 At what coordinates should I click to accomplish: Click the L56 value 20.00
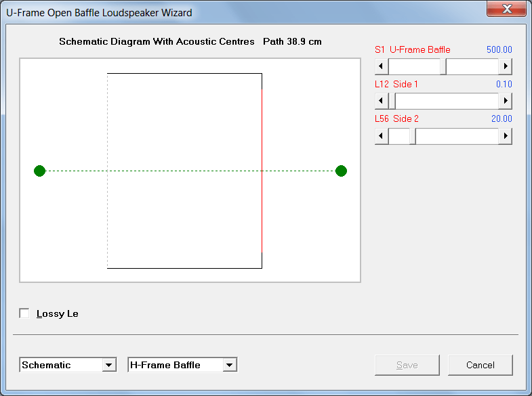502,118
